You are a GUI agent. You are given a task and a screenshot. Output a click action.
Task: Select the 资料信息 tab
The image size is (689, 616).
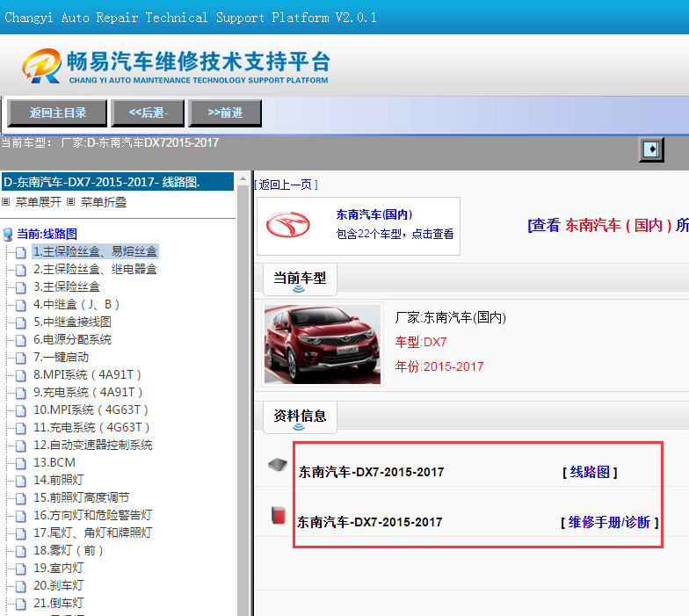pyautogui.click(x=301, y=417)
